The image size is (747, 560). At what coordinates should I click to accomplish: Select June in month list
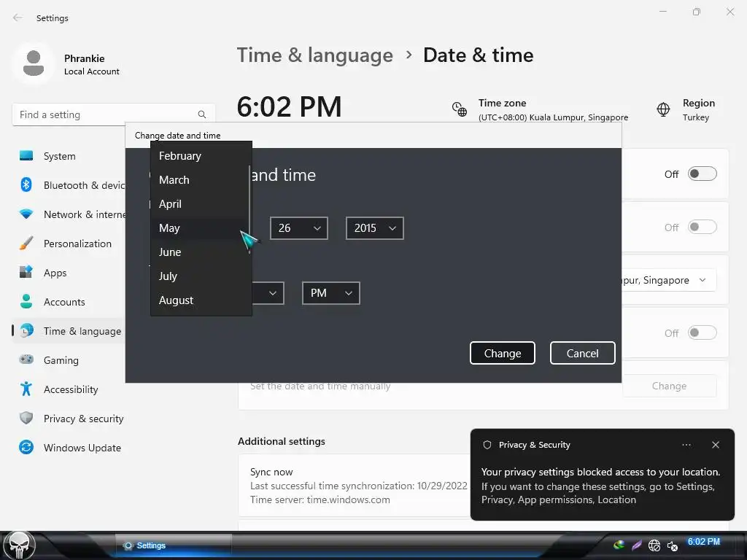(200, 252)
